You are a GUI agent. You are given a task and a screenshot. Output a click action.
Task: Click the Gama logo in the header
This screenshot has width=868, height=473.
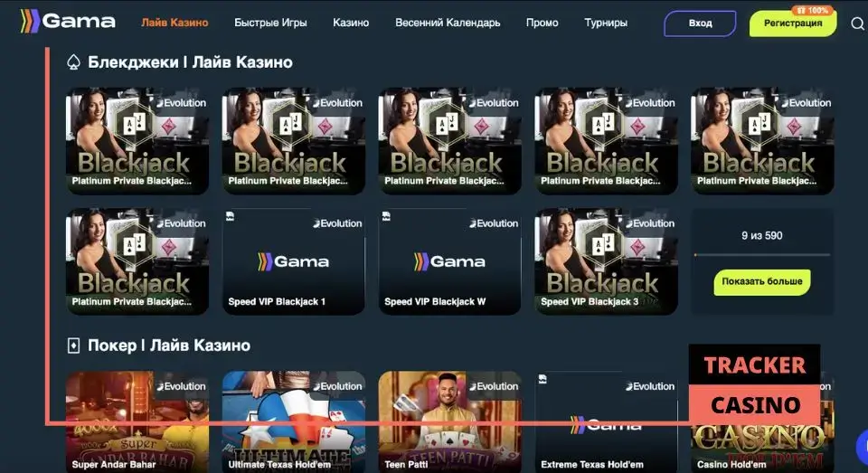68,22
